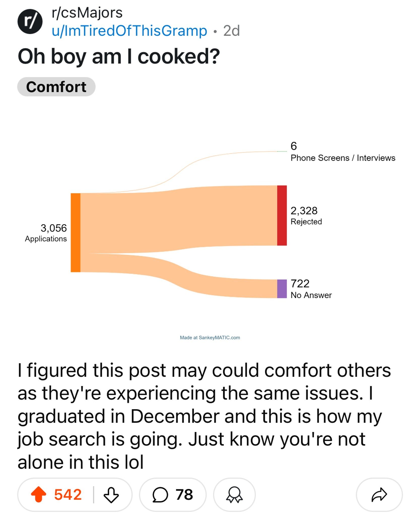The width and height of the screenshot is (420, 516).
Task: Downvote the post using the down arrow
Action: [111, 495]
